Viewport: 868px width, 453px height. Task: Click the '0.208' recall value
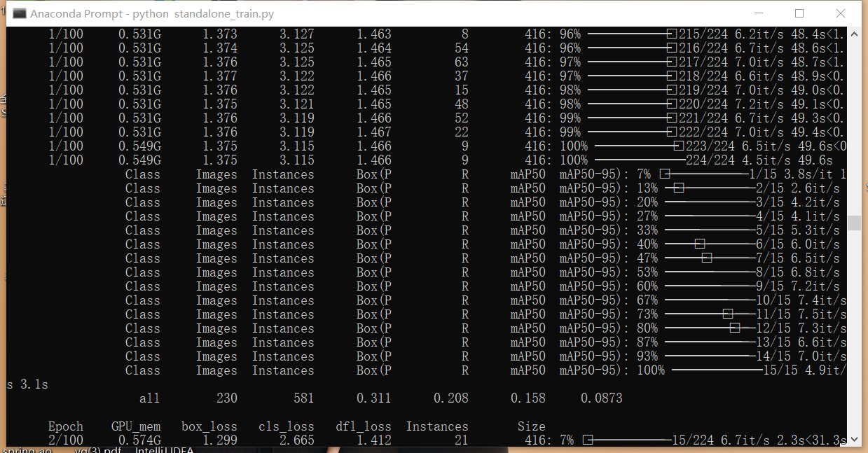(451, 398)
